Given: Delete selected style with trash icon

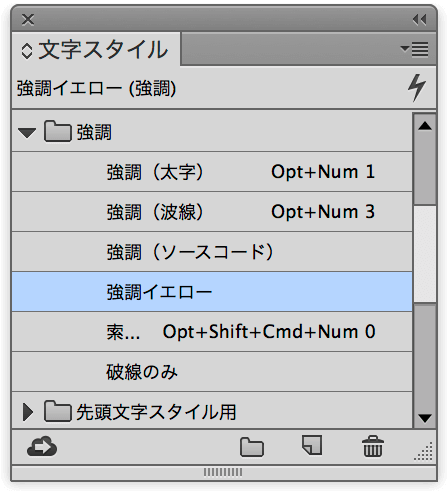Looking at the screenshot, I should point(373,446).
